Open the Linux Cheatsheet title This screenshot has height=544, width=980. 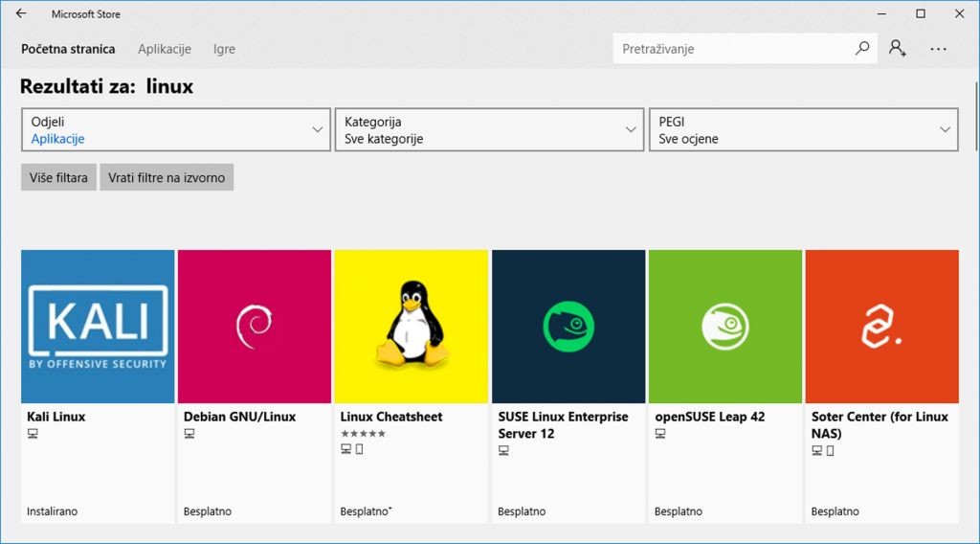click(391, 417)
